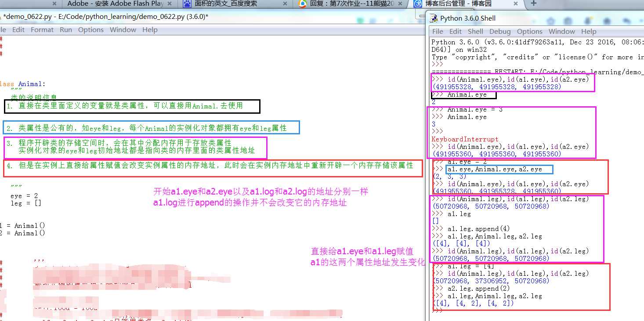Click the favicon of the 回复：第7次作业 tab
This screenshot has height=321, width=644.
pyautogui.click(x=302, y=4)
